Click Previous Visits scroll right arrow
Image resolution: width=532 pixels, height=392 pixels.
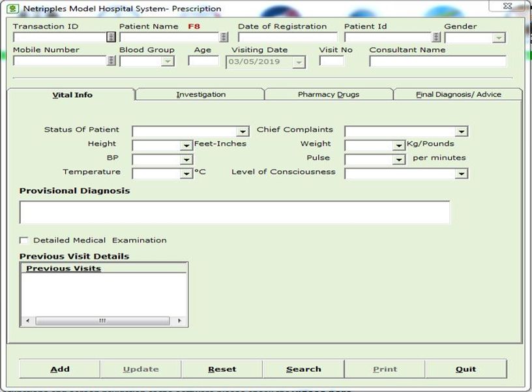click(179, 321)
